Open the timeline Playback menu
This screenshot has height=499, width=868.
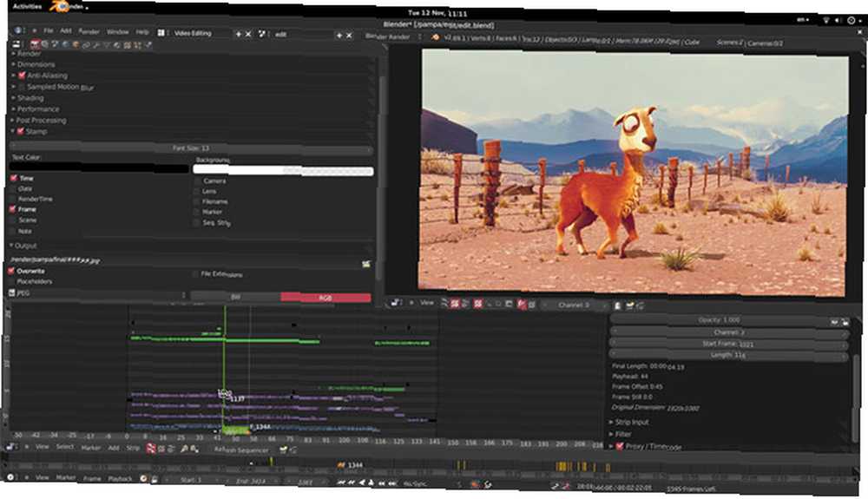[x=120, y=478]
